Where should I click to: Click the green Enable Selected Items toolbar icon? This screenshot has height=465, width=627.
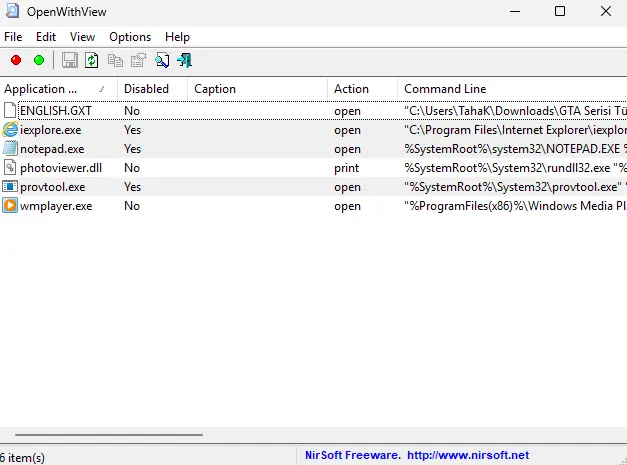[39, 60]
